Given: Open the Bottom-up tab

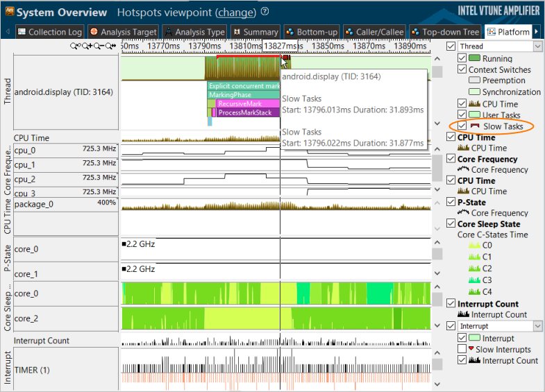Looking at the screenshot, I should [x=312, y=32].
